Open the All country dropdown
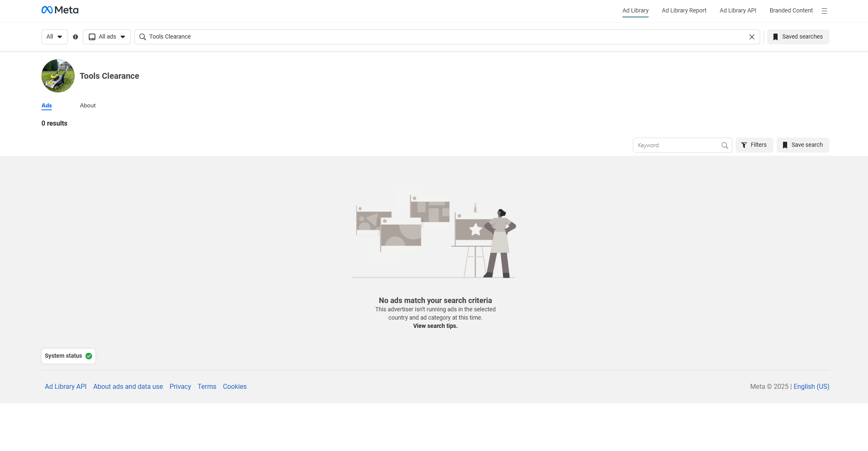 point(55,37)
